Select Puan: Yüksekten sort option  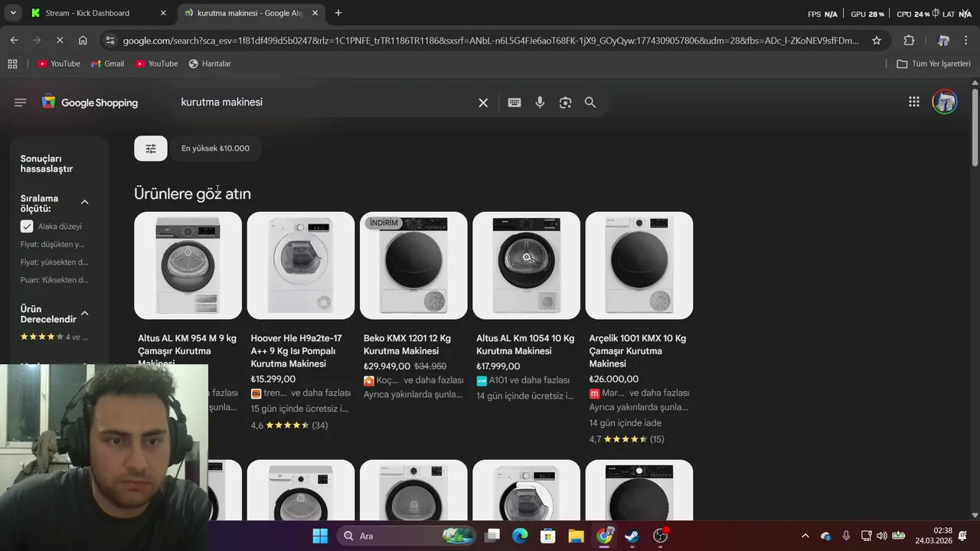coord(54,280)
